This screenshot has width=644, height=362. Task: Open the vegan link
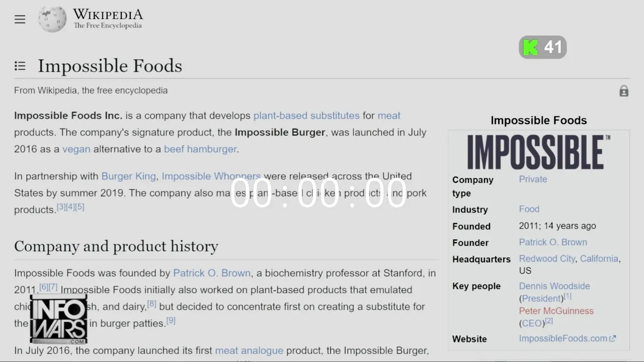[76, 149]
